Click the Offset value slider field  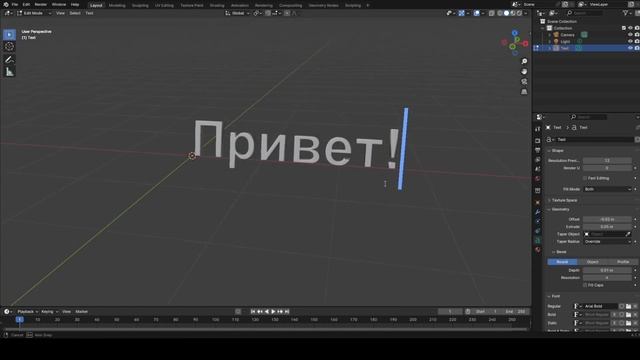[x=607, y=219]
